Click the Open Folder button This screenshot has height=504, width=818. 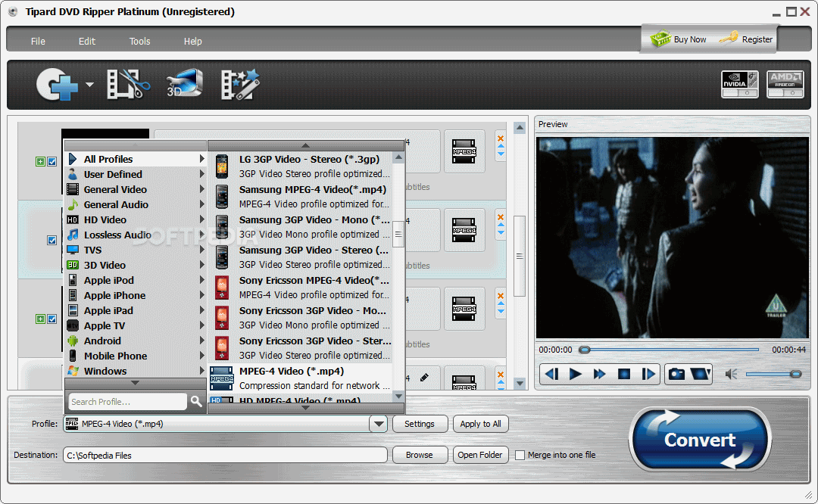pos(480,455)
